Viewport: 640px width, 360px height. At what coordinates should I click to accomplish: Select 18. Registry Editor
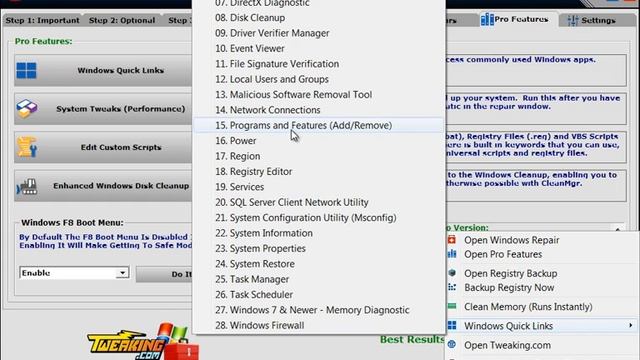click(318, 171)
